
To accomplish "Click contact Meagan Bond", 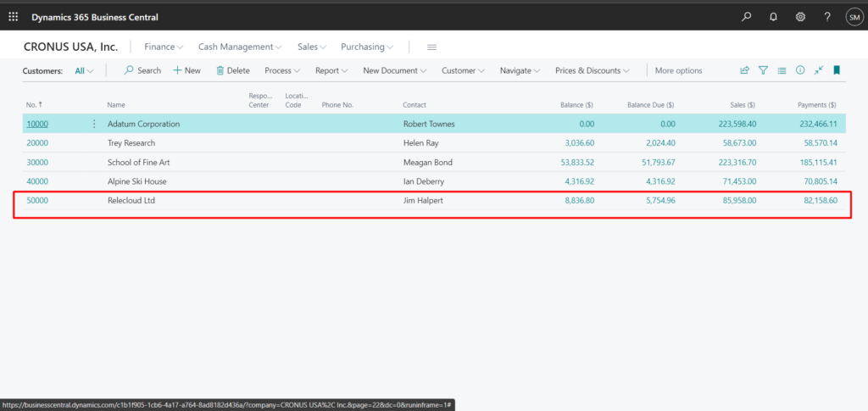I will click(x=428, y=162).
